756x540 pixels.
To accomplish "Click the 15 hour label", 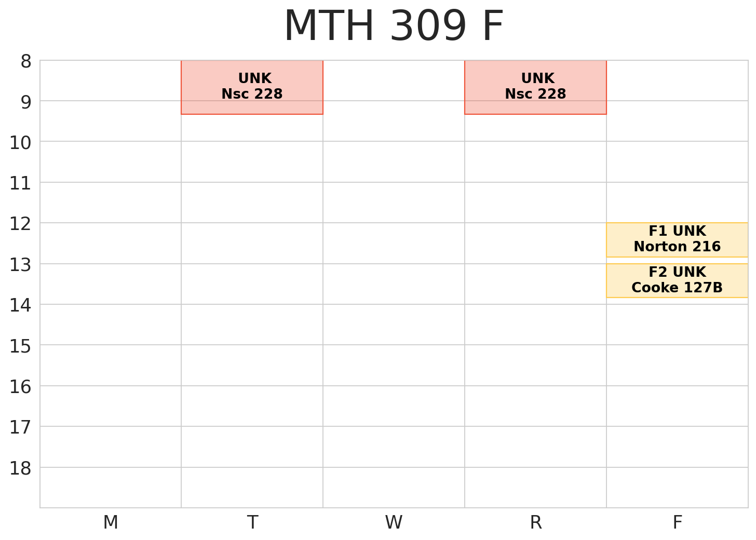I will (21, 346).
